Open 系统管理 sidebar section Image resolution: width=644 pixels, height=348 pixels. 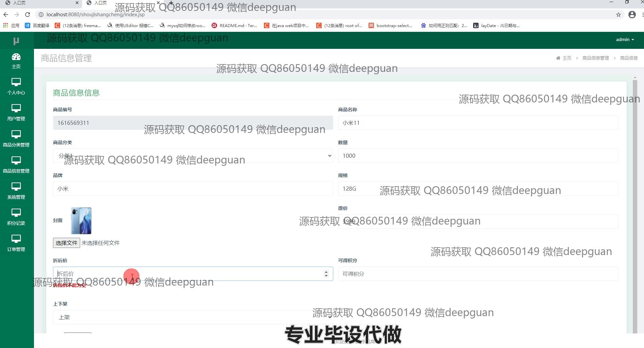click(x=16, y=191)
